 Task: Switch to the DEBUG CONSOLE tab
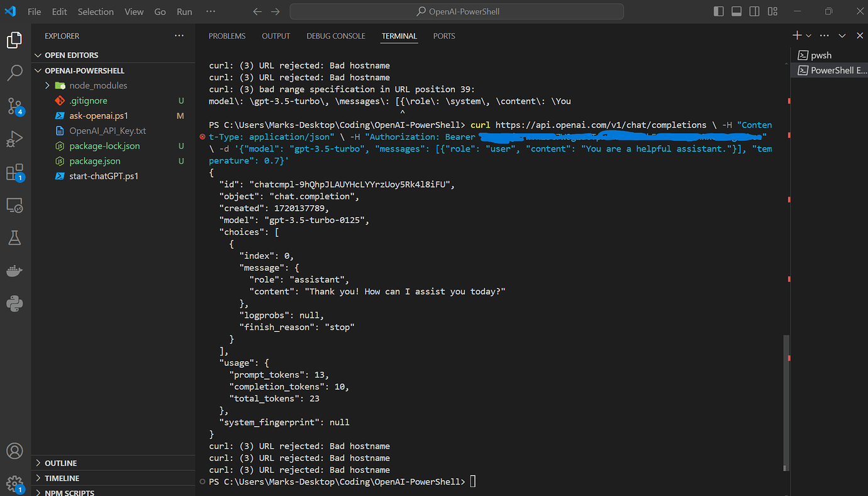click(336, 36)
